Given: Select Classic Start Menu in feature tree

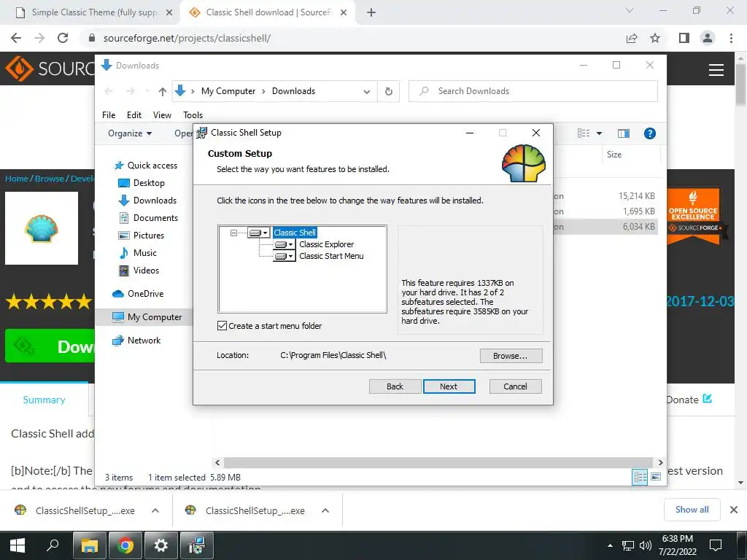Looking at the screenshot, I should pyautogui.click(x=331, y=256).
